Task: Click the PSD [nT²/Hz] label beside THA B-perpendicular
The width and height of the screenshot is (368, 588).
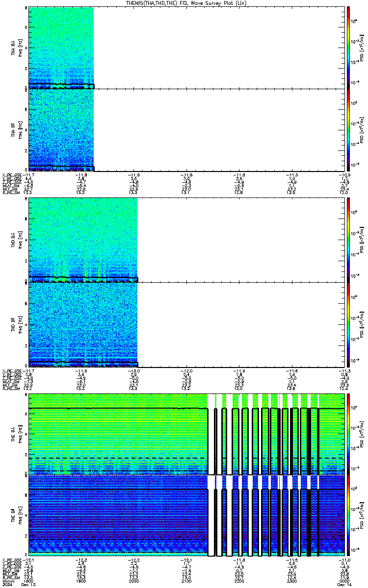Action: (361, 48)
